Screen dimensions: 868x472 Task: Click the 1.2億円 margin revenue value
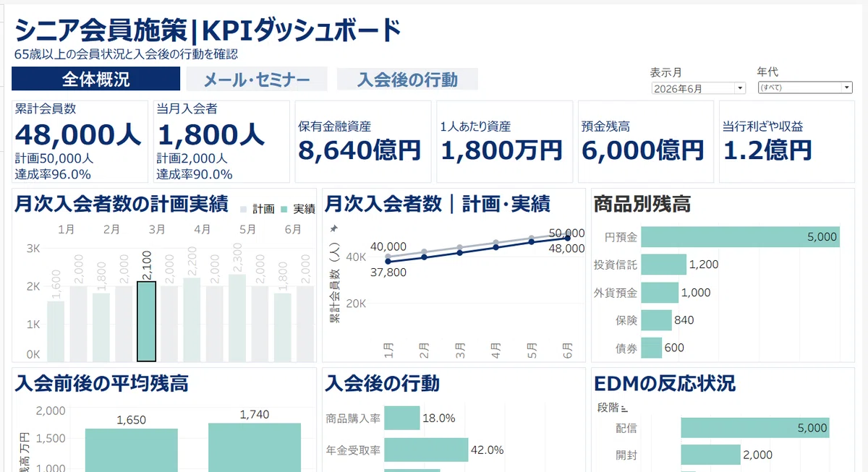[767, 150]
